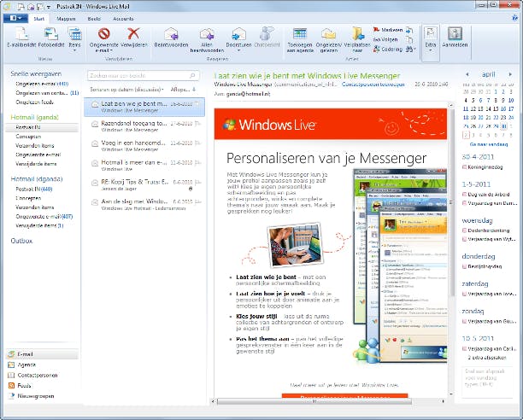523x420 pixels.
Task: Open Postvak IN (440) folder
Action: (33, 190)
